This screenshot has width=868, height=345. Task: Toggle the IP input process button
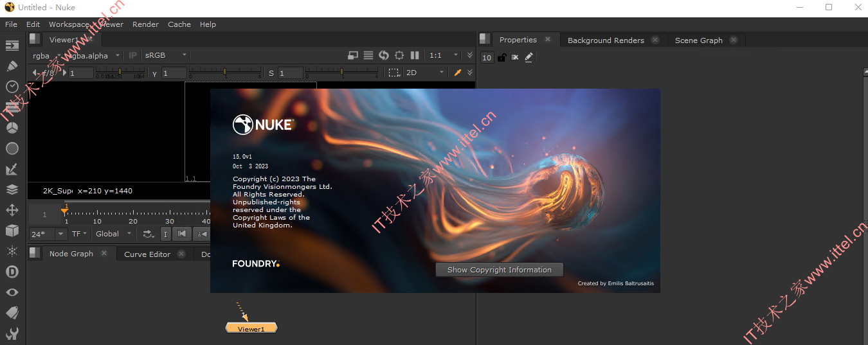[x=133, y=55]
